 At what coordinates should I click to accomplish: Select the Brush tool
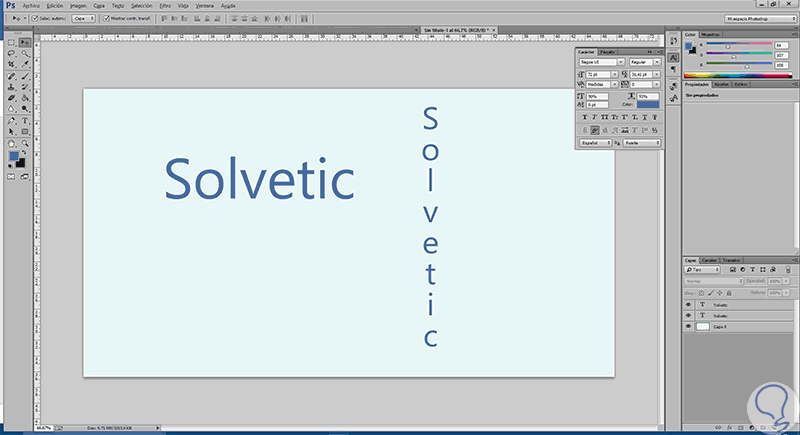point(24,76)
